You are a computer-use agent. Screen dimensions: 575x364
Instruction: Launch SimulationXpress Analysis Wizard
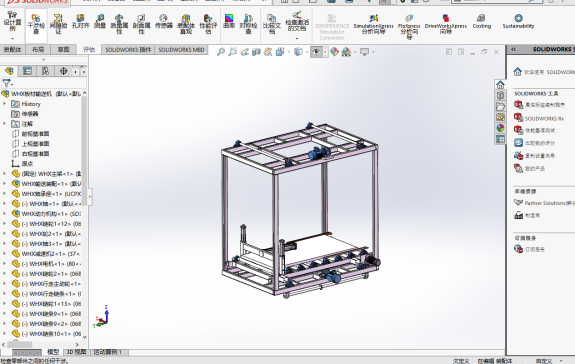point(373,23)
